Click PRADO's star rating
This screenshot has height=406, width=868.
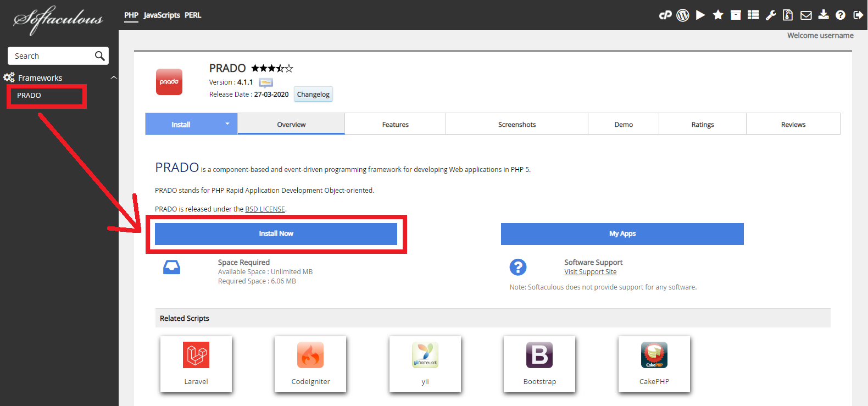pos(272,68)
